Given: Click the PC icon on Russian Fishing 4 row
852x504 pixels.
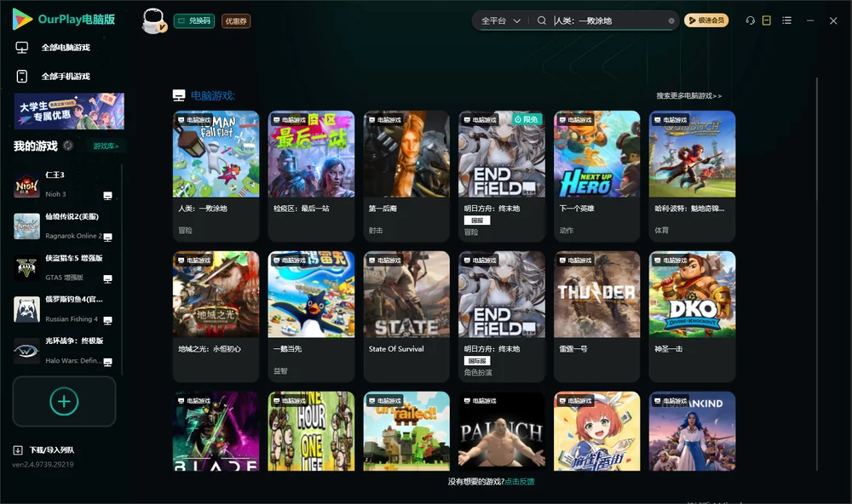Looking at the screenshot, I should click(107, 320).
